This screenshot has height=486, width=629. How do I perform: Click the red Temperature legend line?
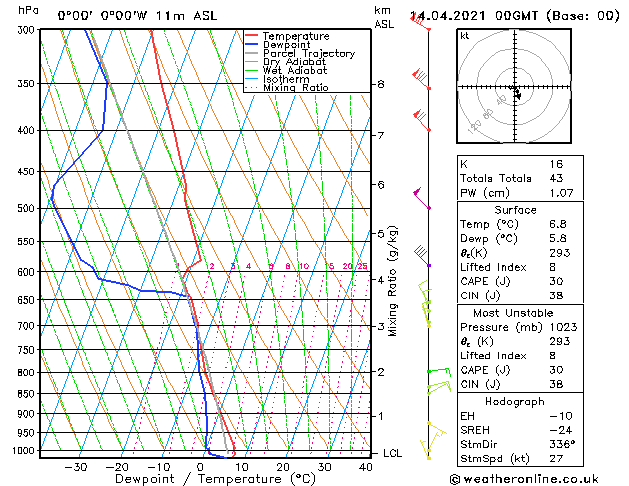tap(251, 36)
